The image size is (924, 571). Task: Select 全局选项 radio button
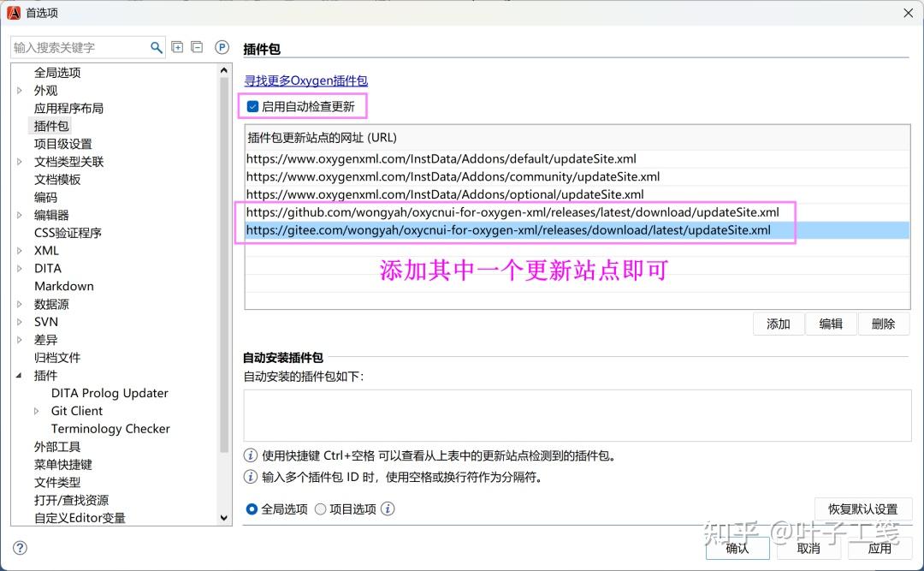tap(252, 509)
